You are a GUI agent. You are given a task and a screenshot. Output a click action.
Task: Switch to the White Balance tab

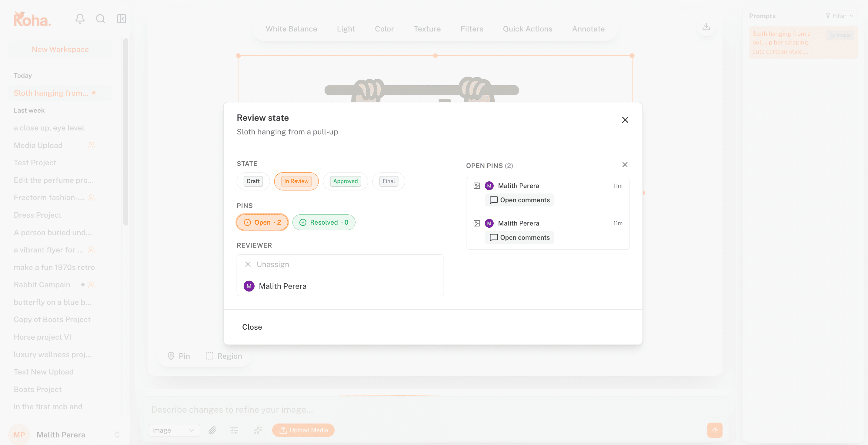291,29
